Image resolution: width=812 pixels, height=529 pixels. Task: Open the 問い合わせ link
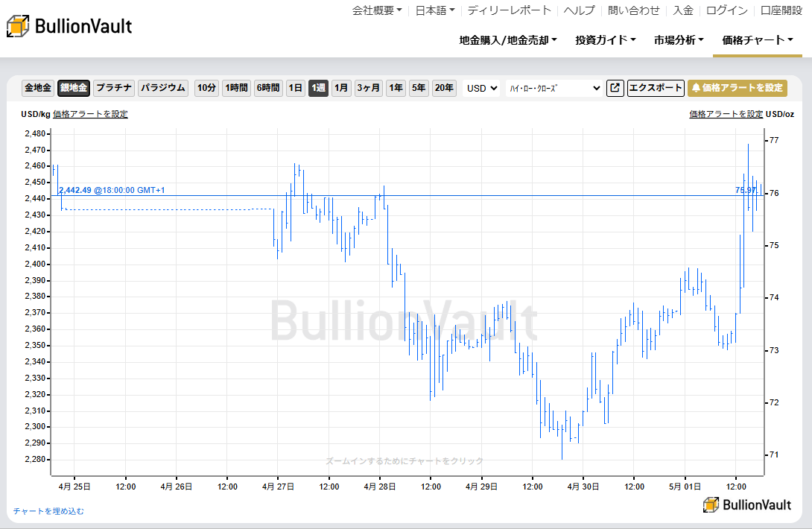(x=634, y=10)
